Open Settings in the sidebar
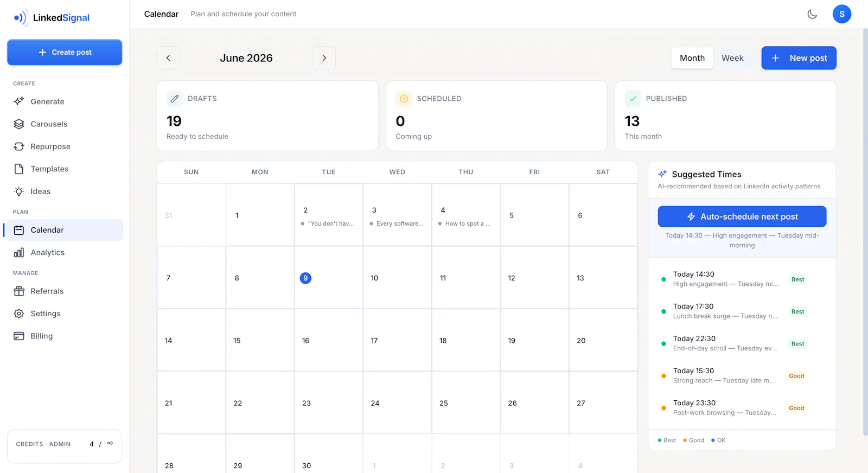Image resolution: width=868 pixels, height=473 pixels. [63, 314]
